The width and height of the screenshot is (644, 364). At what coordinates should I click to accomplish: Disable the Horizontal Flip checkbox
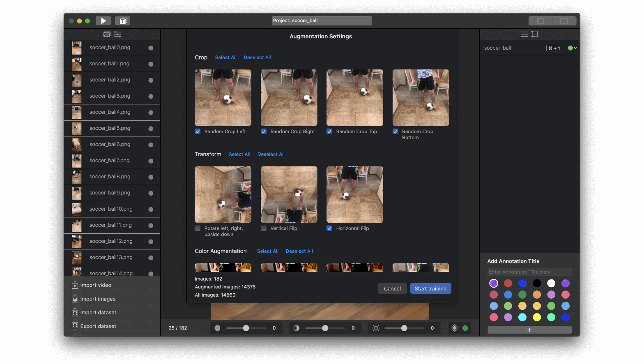(329, 228)
